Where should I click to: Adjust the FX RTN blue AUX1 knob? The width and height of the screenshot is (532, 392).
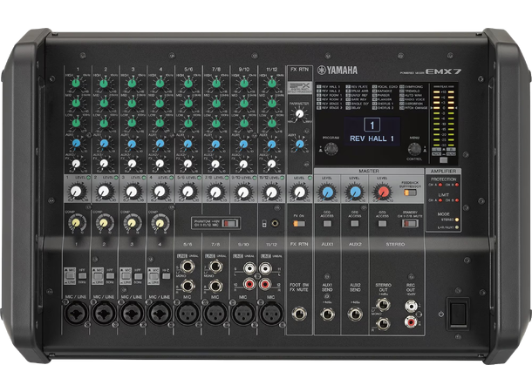[299, 145]
